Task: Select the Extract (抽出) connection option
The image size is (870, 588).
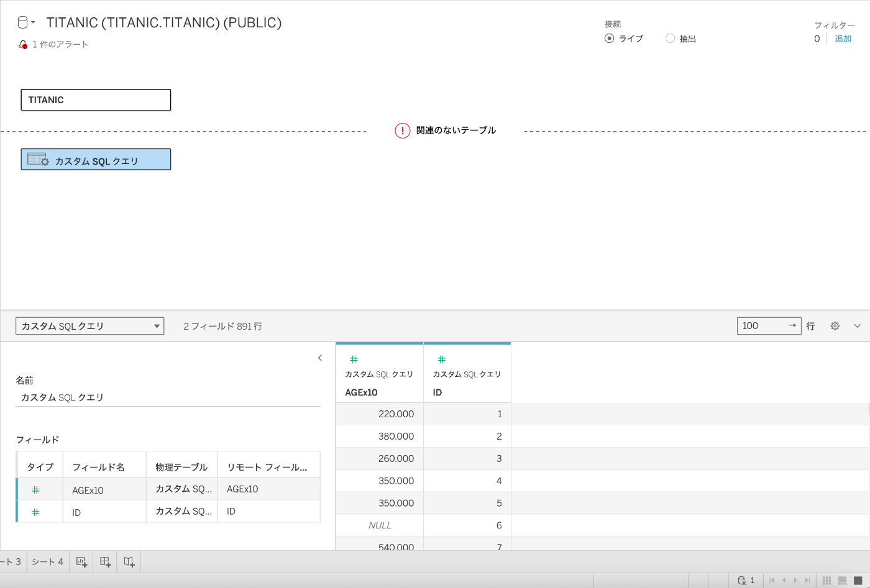Action: 670,38
